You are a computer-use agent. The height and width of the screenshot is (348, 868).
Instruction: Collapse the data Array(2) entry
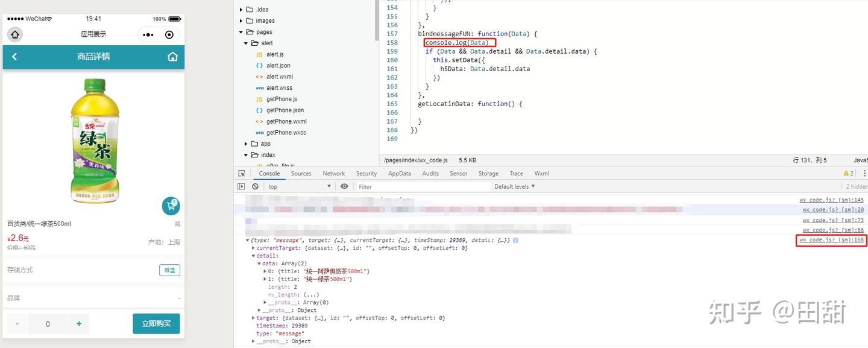259,264
